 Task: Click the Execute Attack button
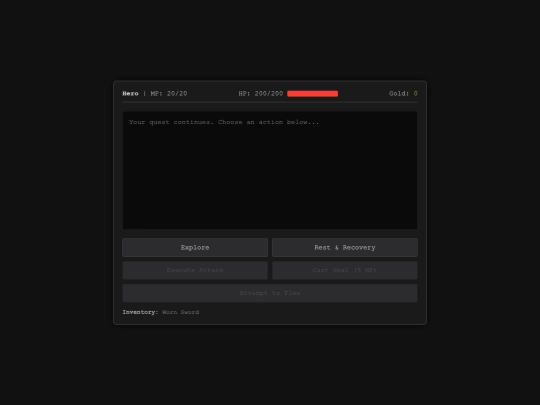point(195,270)
